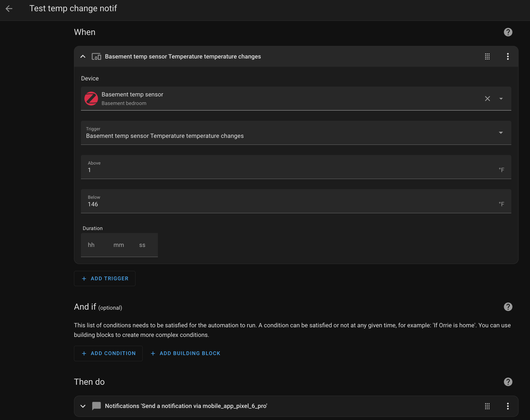Click the page title Test temp change notif
Image resolution: width=530 pixels, height=420 pixels.
click(x=73, y=9)
